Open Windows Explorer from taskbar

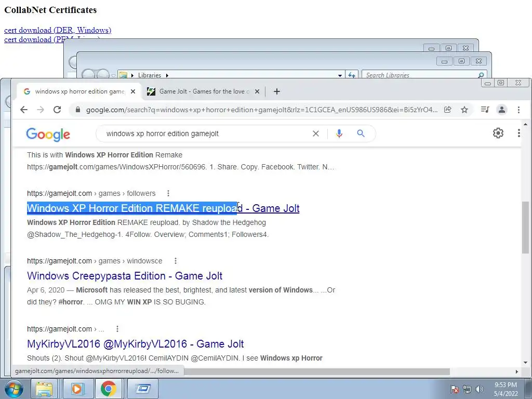click(x=44, y=389)
